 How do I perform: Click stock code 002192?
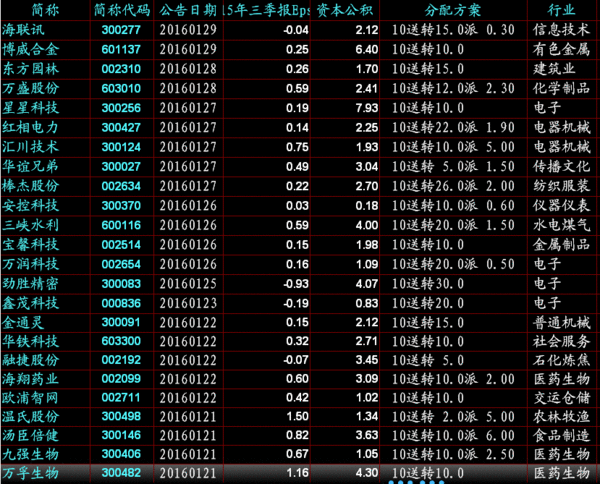coord(121,360)
